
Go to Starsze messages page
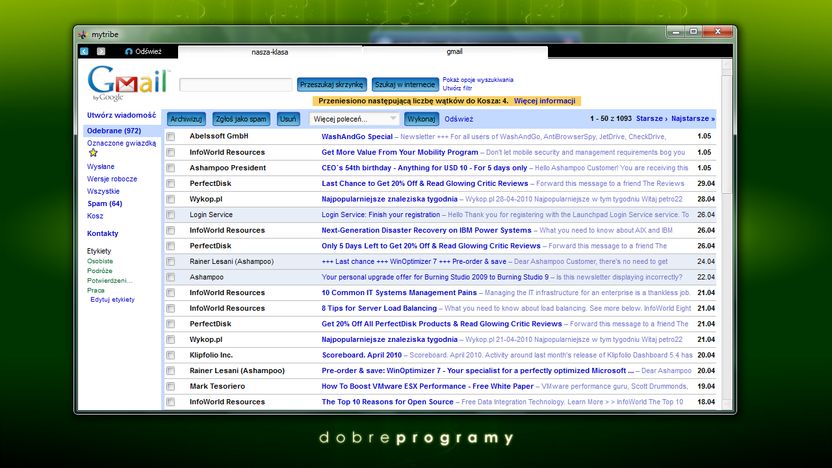coord(651,119)
